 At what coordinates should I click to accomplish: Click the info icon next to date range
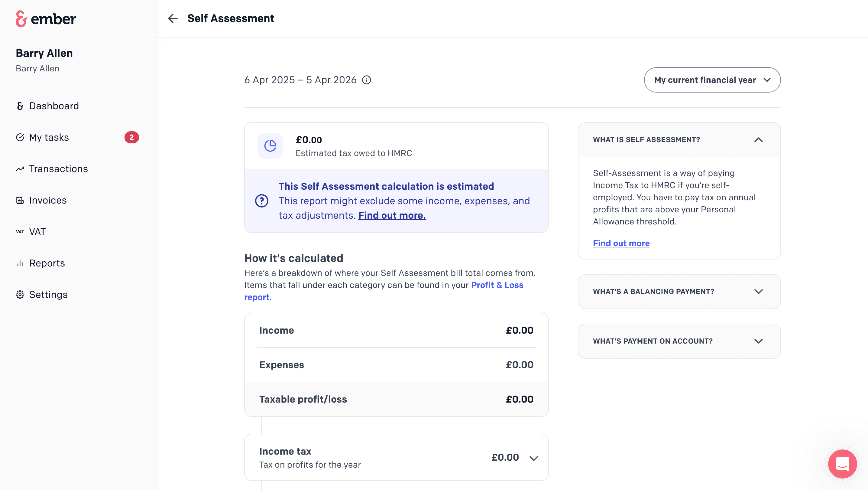[367, 80]
